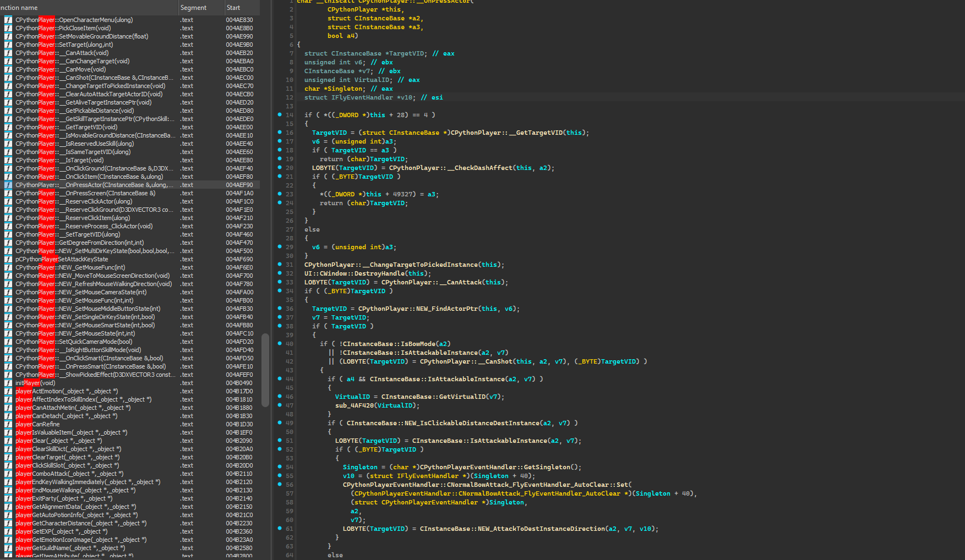The width and height of the screenshot is (965, 560).
Task: Click the function icon beside CPythonPlayer::OpenCharacterMenu(ulong)
Action: pos(8,20)
